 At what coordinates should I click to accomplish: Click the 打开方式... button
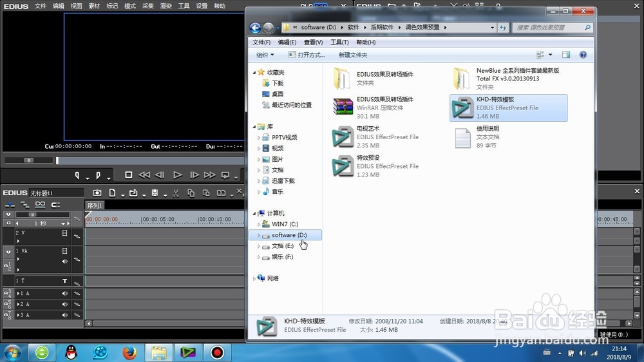307,55
